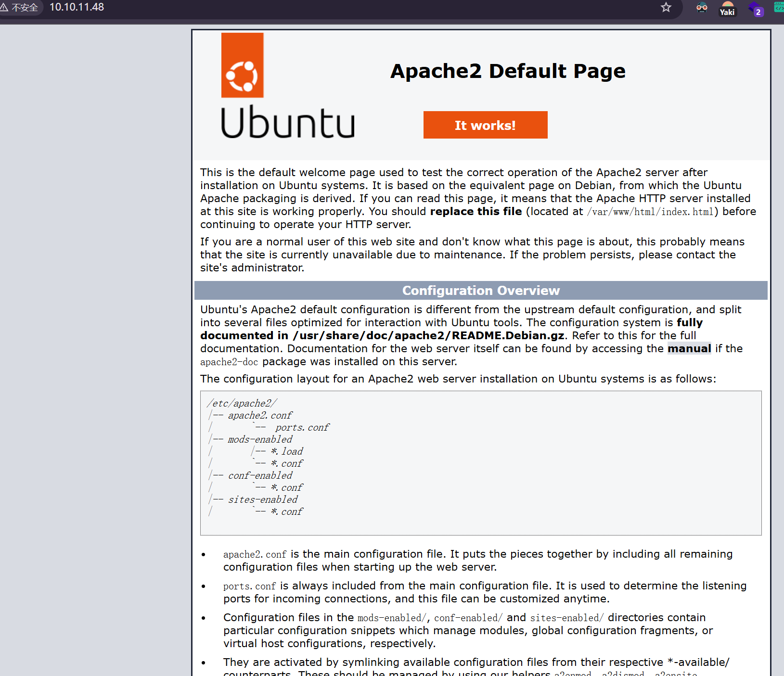Bookmark this page with the star icon
Viewport: 784px width, 676px height.
pos(666,7)
